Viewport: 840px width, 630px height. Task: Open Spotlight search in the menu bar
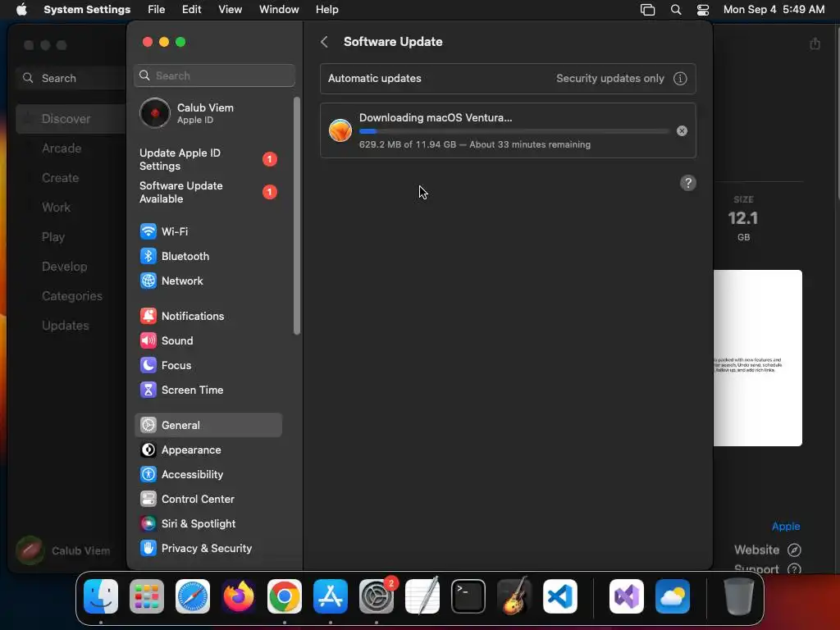tap(676, 10)
